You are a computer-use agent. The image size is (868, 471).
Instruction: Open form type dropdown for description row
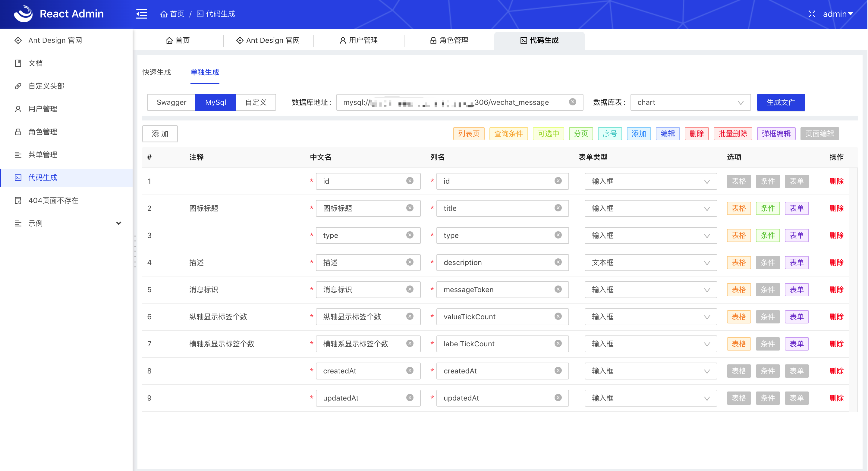[650, 263]
